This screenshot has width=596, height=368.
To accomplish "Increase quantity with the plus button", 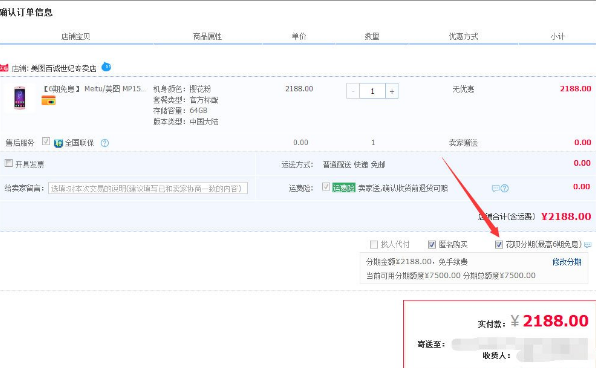I will (392, 91).
